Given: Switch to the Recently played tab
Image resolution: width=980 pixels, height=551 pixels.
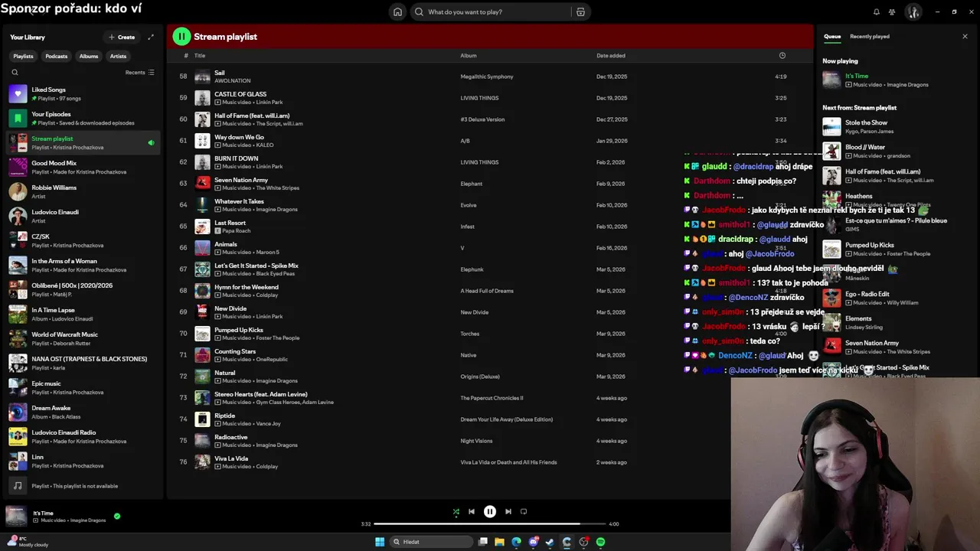Looking at the screenshot, I should pyautogui.click(x=870, y=36).
